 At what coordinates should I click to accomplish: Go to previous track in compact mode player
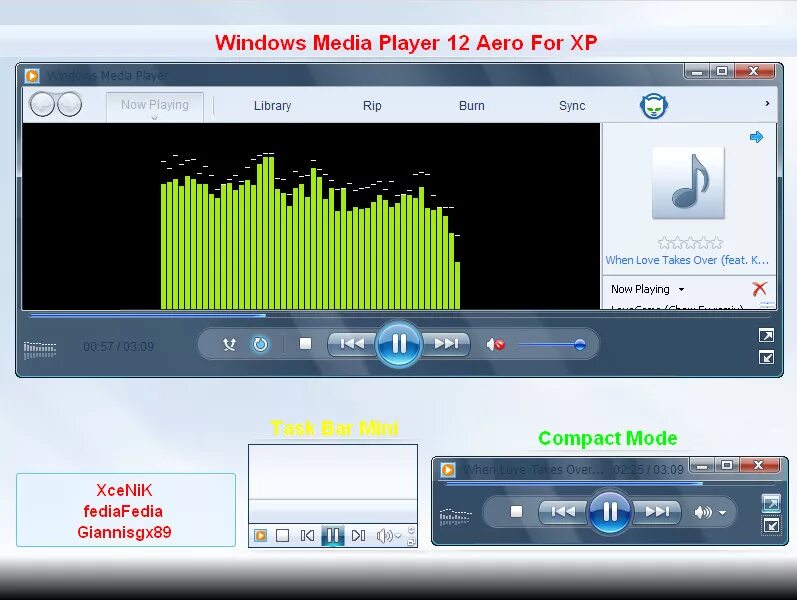(x=563, y=512)
